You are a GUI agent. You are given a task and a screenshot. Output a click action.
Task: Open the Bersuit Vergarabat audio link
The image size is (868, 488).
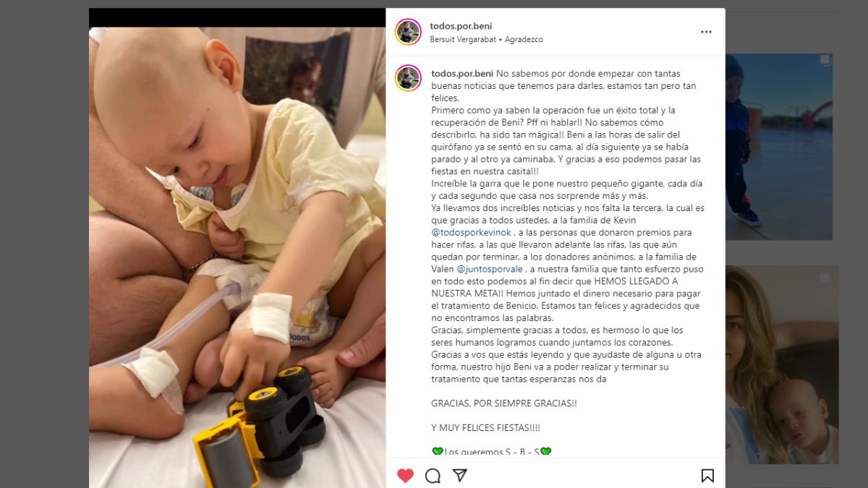point(463,40)
